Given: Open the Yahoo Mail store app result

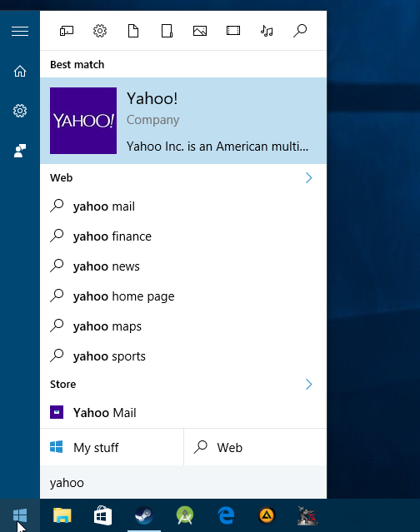Looking at the screenshot, I should (183, 413).
